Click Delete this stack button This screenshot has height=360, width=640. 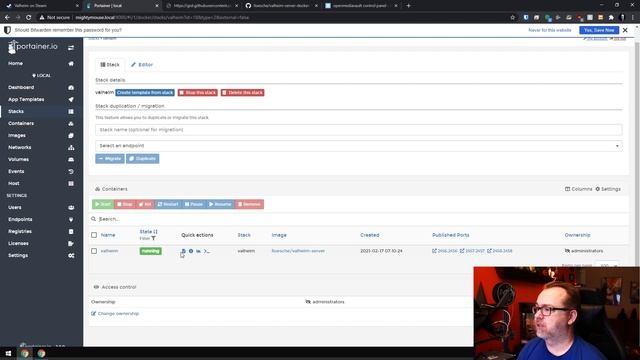242,93
